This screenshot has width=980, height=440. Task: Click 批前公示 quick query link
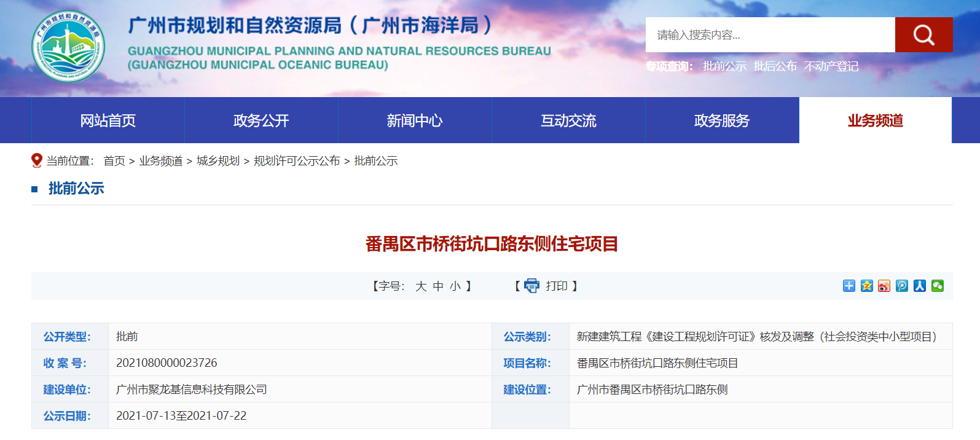(724, 66)
